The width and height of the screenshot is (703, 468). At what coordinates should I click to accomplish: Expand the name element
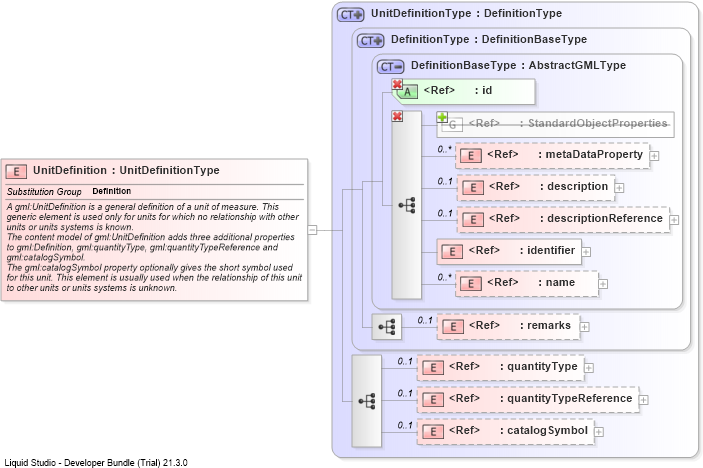pyautogui.click(x=603, y=284)
